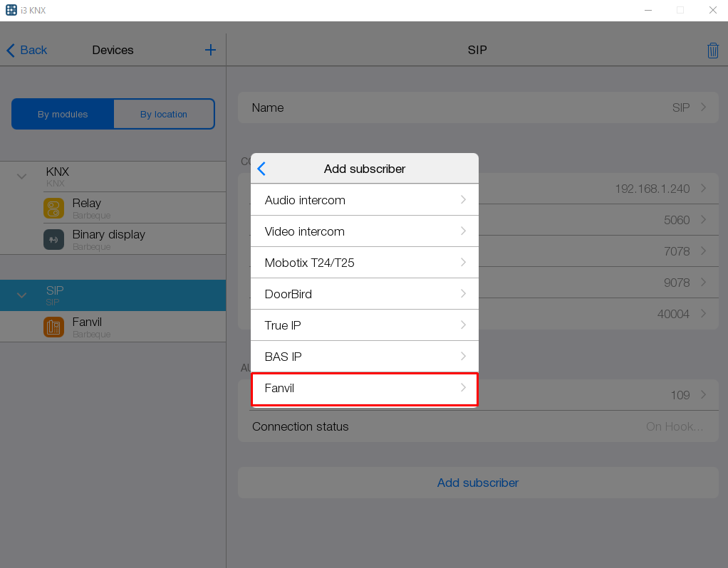Image resolution: width=728 pixels, height=568 pixels.
Task: Pick DoorBird subscriber option
Action: (364, 294)
